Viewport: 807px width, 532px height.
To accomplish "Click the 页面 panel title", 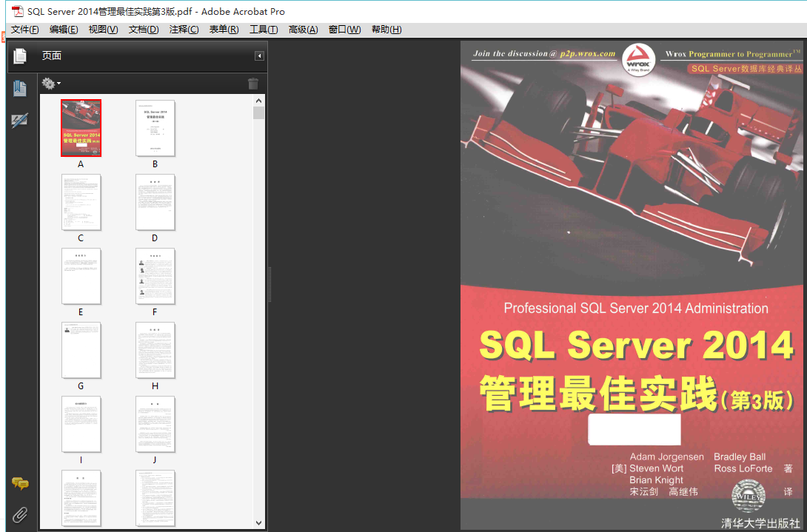I will click(52, 55).
